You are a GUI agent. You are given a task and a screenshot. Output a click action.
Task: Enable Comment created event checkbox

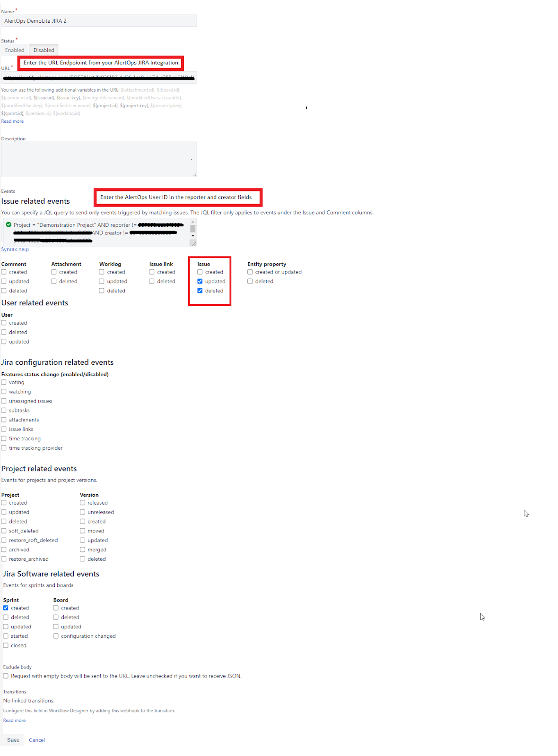pos(4,272)
